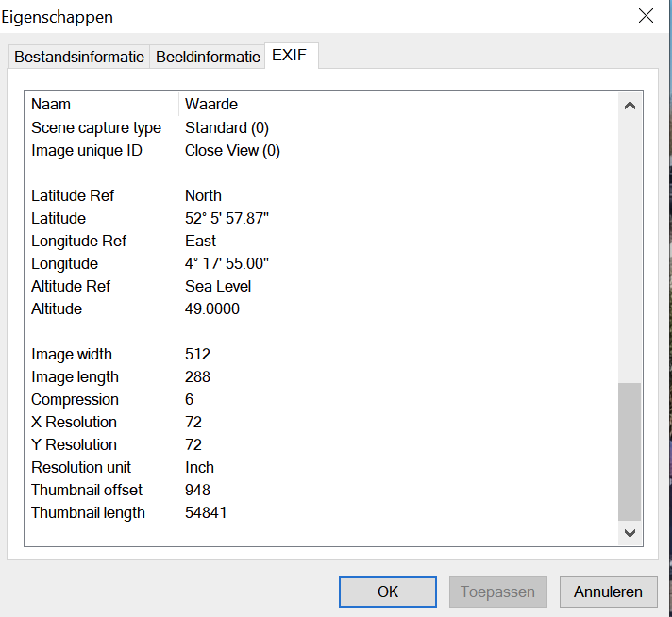Click the Naam column header

coord(51,104)
